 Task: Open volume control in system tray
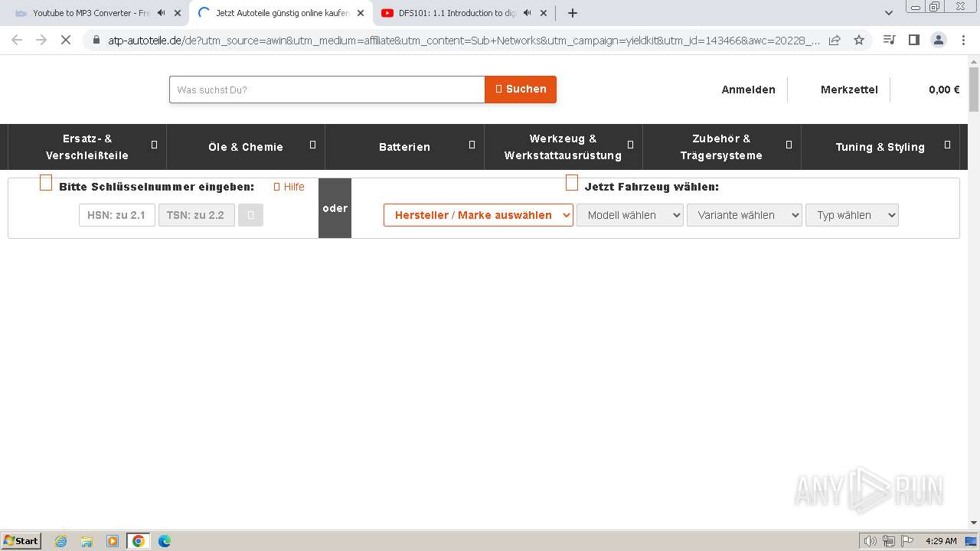click(871, 541)
